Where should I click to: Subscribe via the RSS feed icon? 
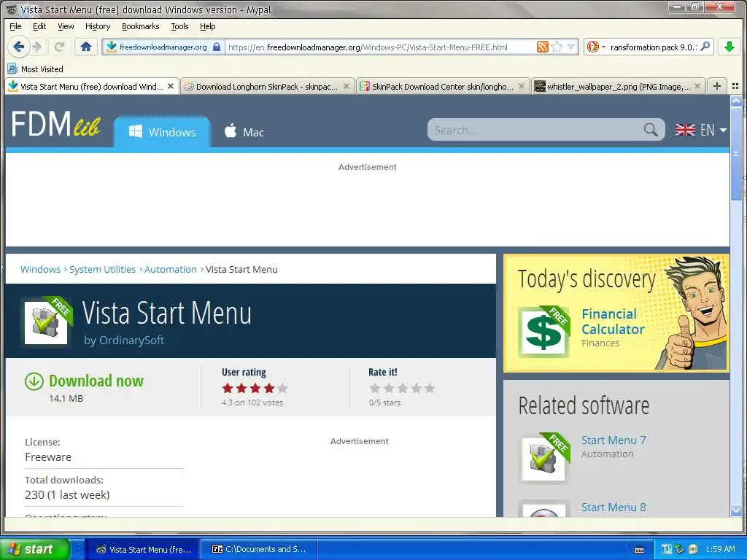(543, 47)
